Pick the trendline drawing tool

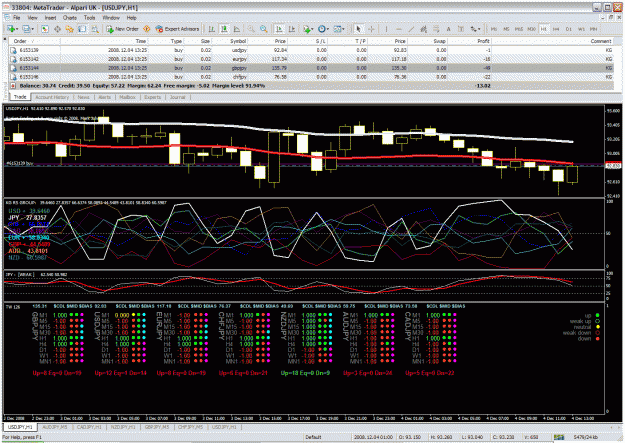click(411, 29)
